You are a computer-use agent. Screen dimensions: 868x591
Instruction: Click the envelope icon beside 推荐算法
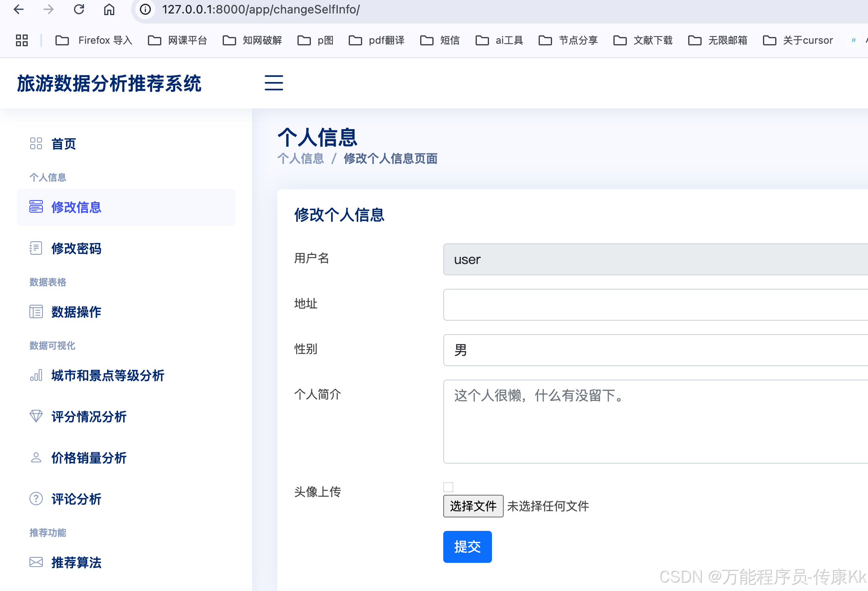pyautogui.click(x=36, y=562)
